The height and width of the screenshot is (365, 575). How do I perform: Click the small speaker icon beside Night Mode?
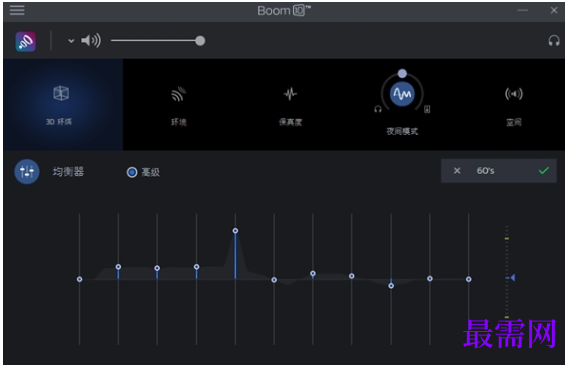[x=427, y=109]
